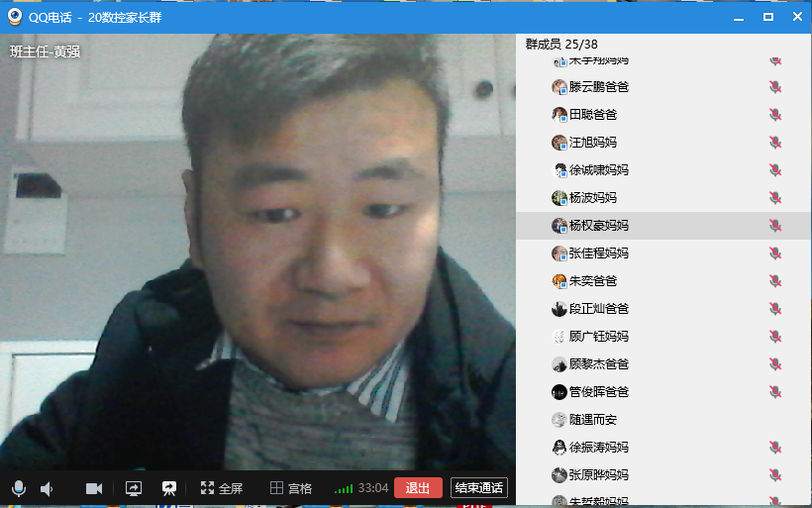Viewport: 812px width, 508px height.
Task: Click the green signal strength indicator
Action: tap(344, 488)
